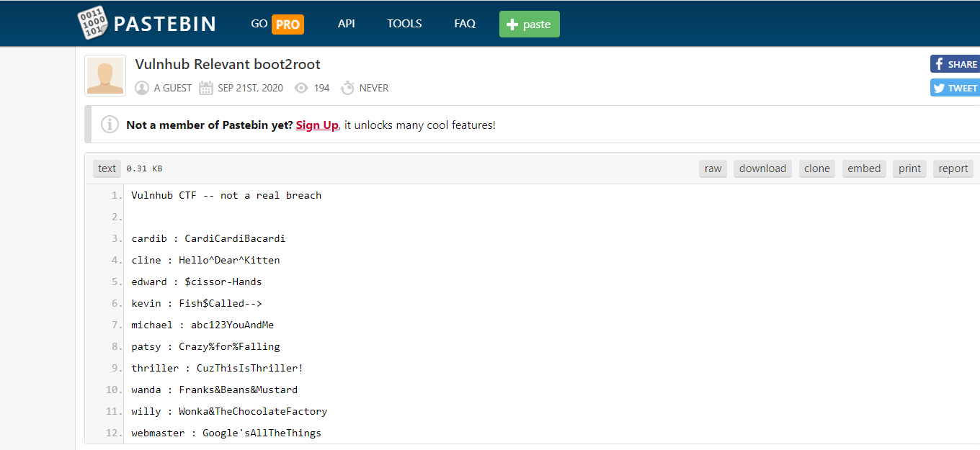Download the paste file
This screenshot has width=980, height=450.
[x=762, y=168]
